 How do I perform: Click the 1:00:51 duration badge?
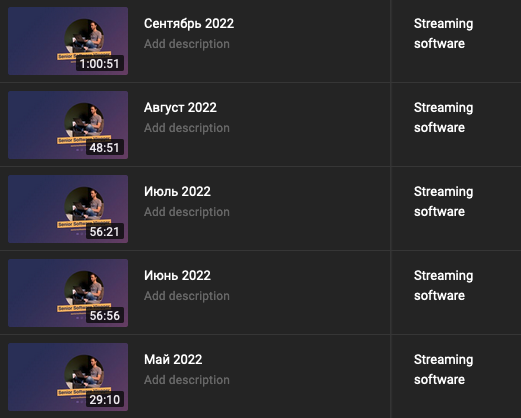click(100, 63)
